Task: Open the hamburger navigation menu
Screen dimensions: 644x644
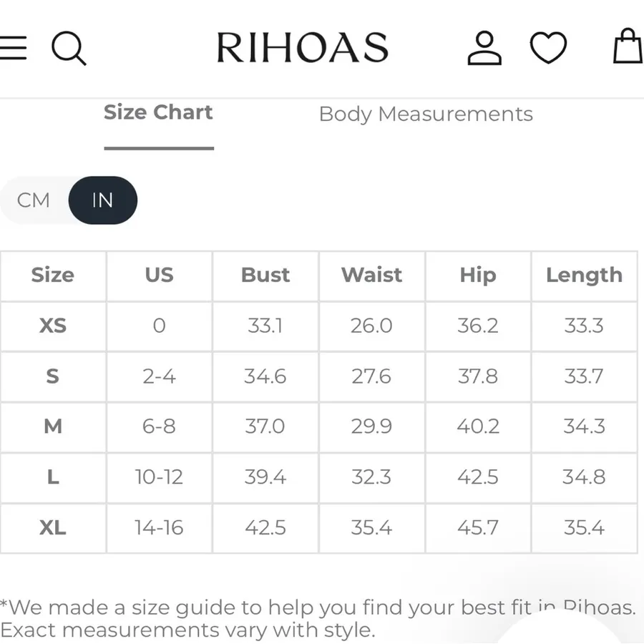Action: click(12, 48)
